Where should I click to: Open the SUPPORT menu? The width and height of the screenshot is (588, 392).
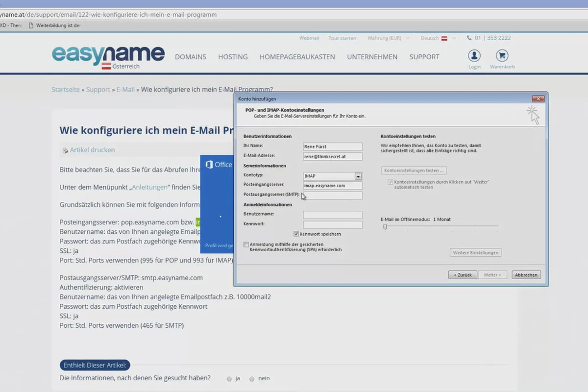click(424, 57)
